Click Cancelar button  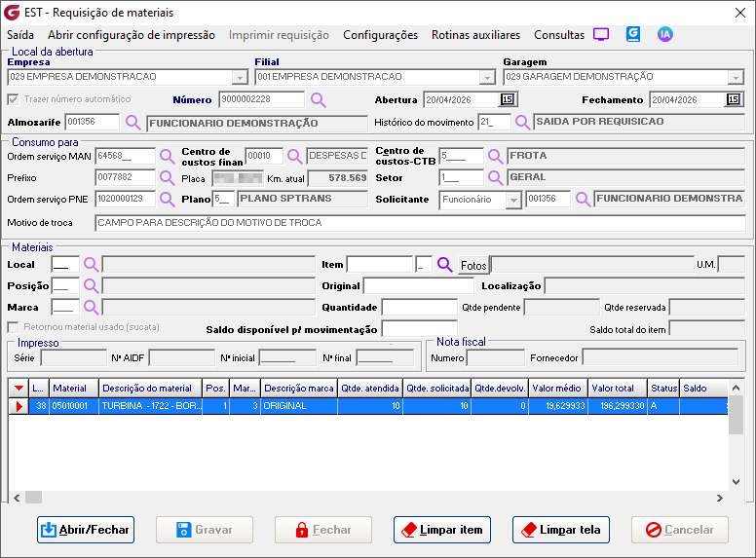click(x=680, y=530)
